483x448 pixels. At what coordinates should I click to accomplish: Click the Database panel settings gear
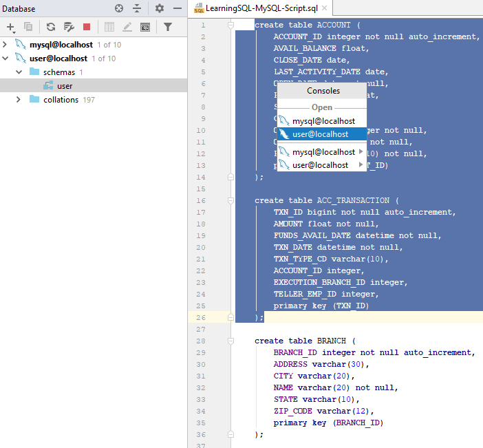(x=160, y=8)
